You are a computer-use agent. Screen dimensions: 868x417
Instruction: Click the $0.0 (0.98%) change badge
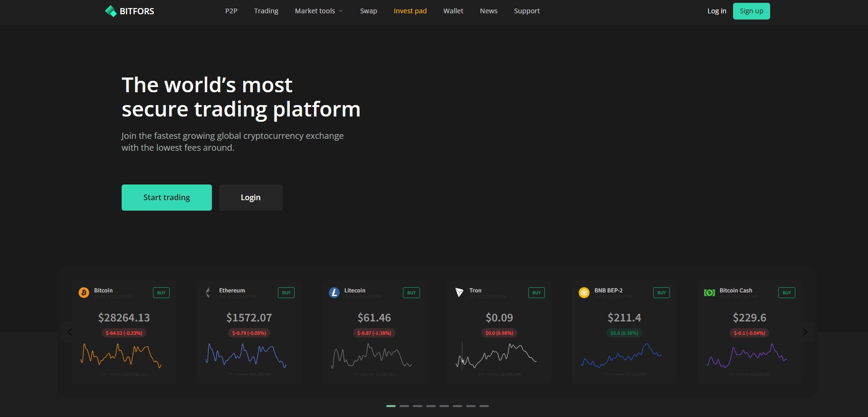point(499,333)
